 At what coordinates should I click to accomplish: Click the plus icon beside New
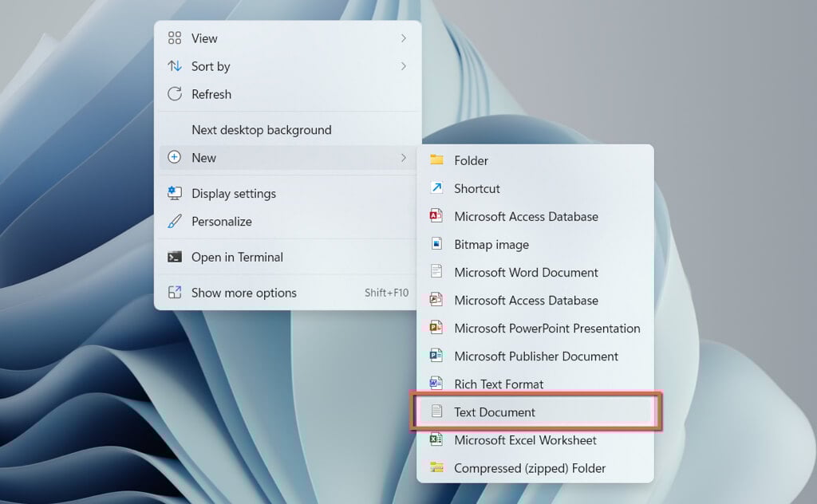coord(175,157)
